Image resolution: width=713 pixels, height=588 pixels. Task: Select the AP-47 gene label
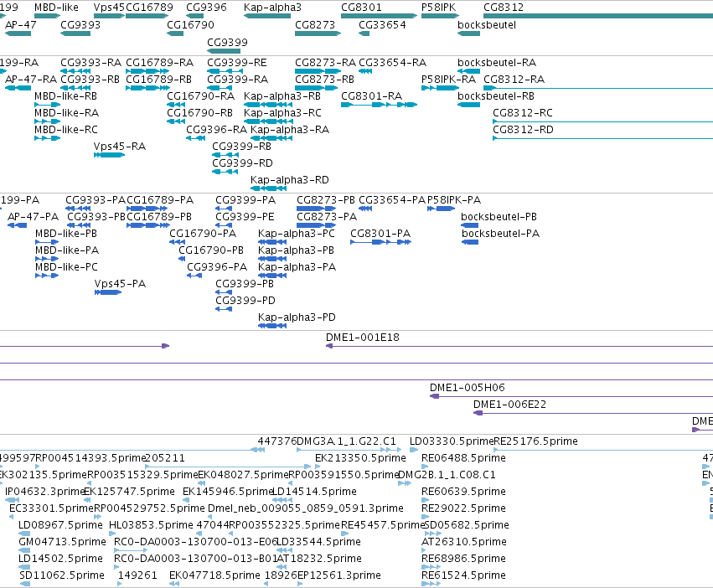point(20,24)
